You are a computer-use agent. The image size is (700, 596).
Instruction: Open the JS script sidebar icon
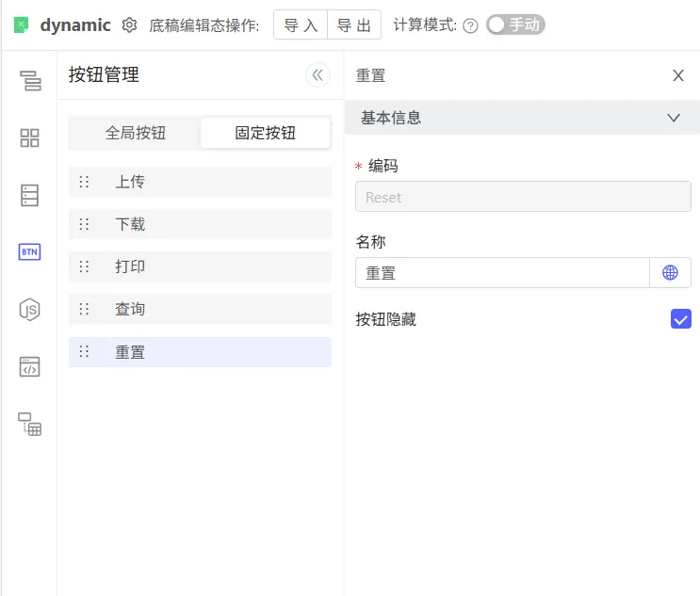click(x=30, y=309)
